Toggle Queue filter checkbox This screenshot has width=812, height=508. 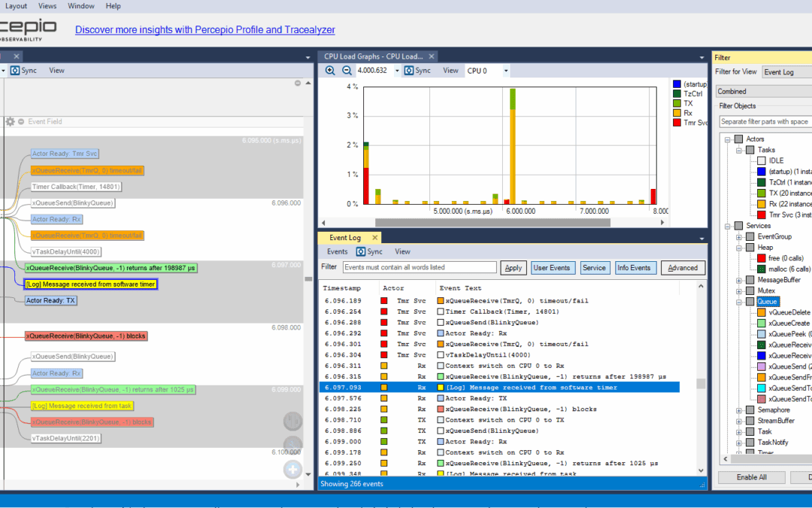pos(750,302)
